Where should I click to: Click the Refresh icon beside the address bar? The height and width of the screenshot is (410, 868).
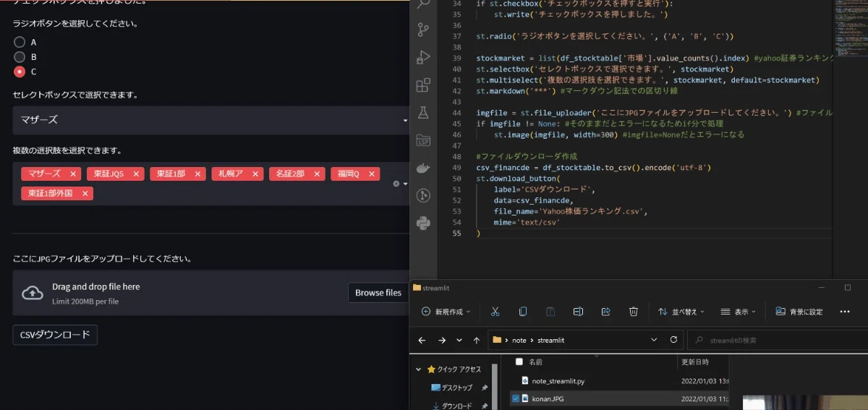[674, 340]
